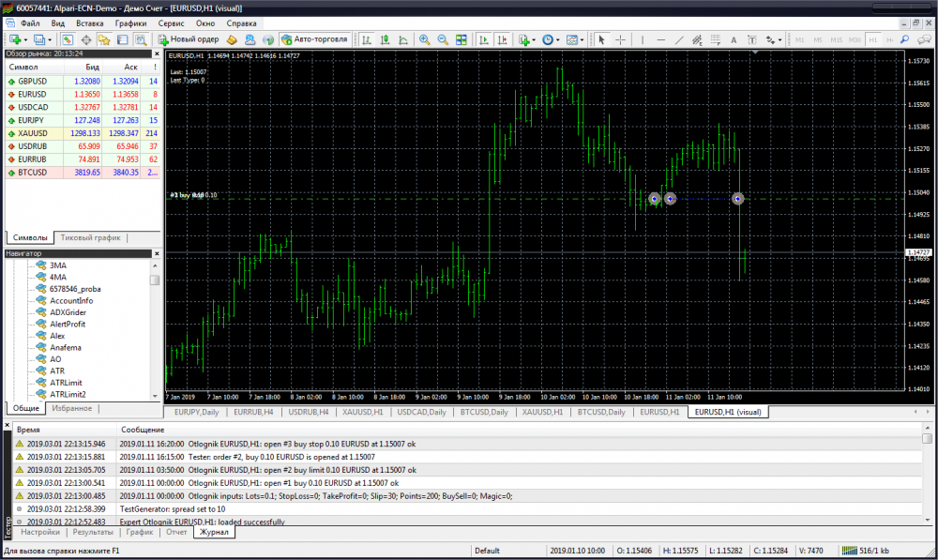
Task: Select the M30 timeframe button
Action: (855, 39)
